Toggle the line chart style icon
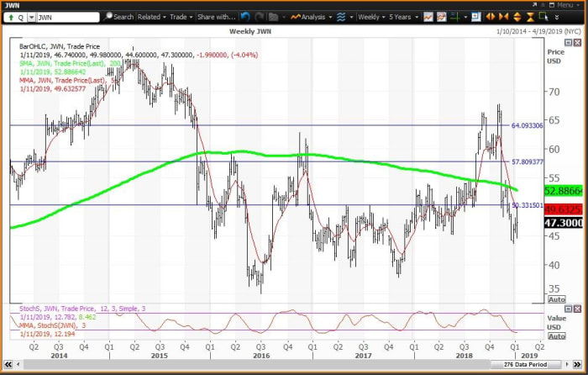This screenshot has height=375, width=588. tap(429, 16)
